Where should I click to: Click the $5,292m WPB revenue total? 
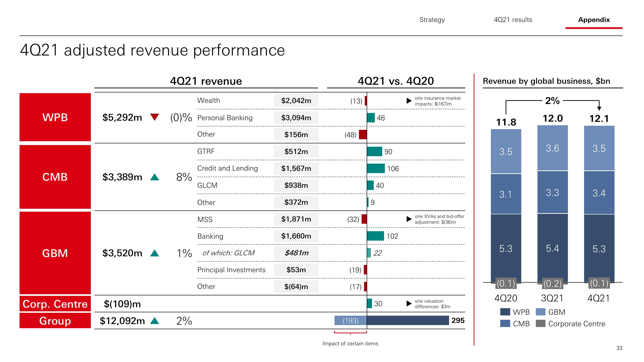(122, 117)
